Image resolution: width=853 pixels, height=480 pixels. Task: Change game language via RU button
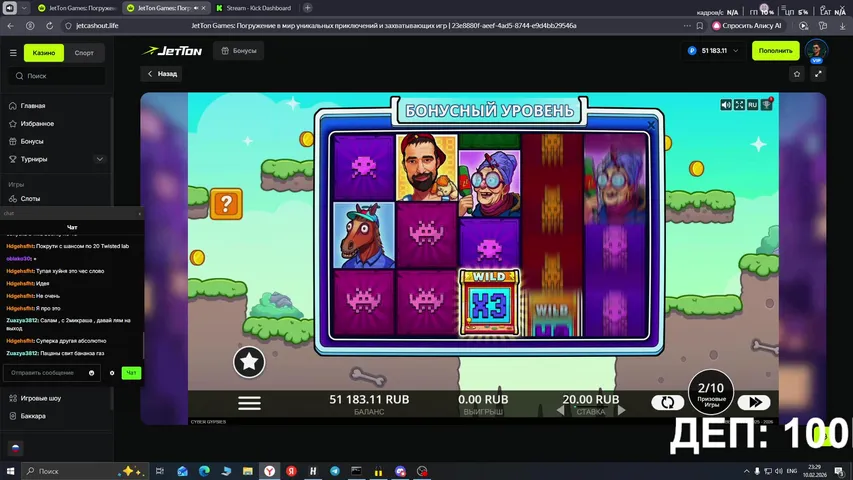pyautogui.click(x=752, y=104)
